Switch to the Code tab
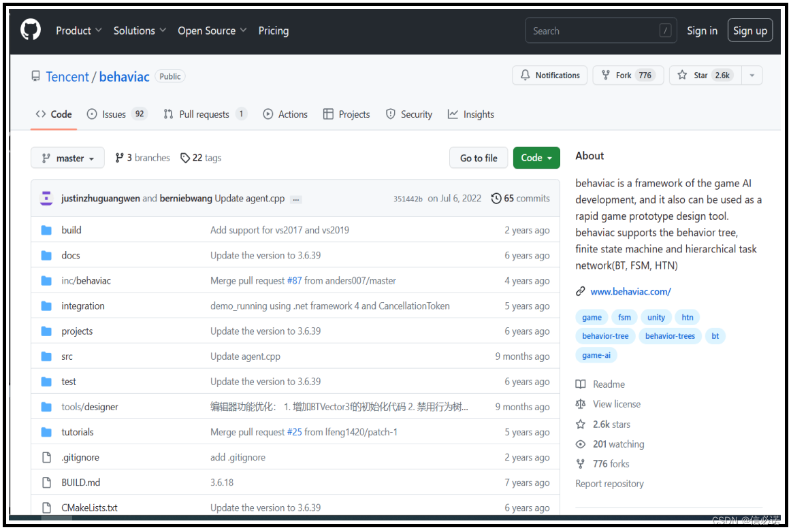Image resolution: width=791 pixels, height=532 pixels. coord(54,114)
